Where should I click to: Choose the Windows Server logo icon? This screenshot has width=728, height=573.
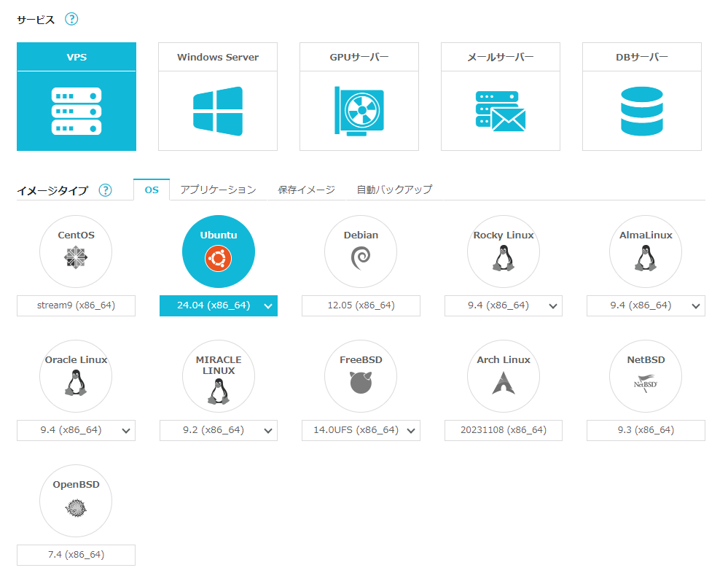click(218, 111)
